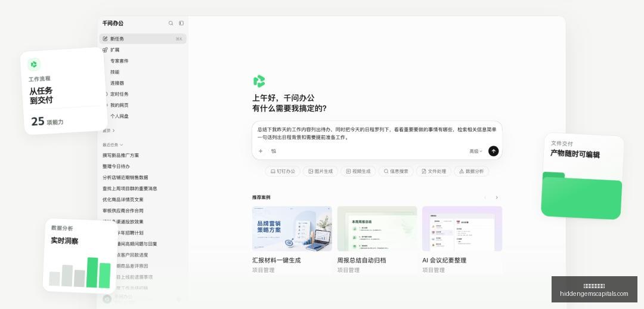Screen dimensions: 644x309
Task: Click the 扩展 grid icon in the sidebar
Action: click(105, 50)
